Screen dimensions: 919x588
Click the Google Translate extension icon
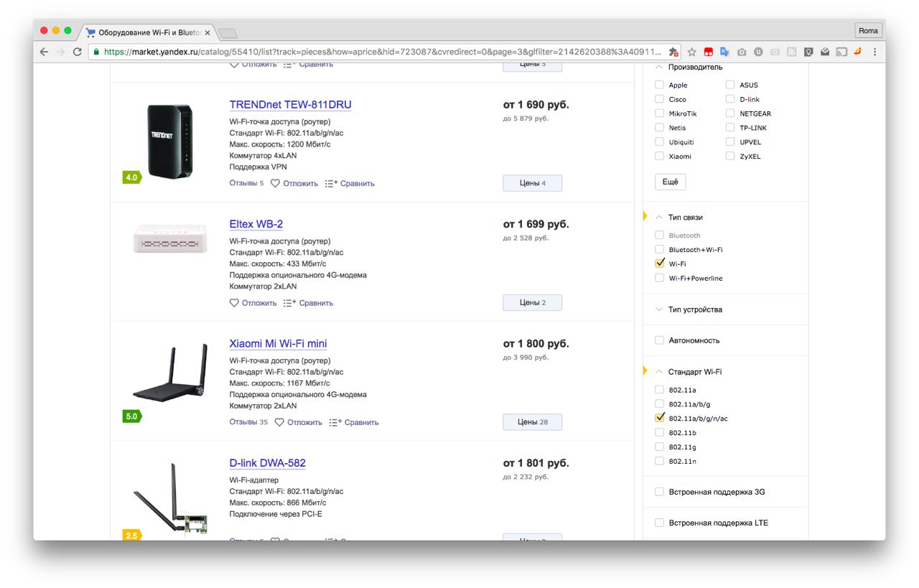pos(724,52)
